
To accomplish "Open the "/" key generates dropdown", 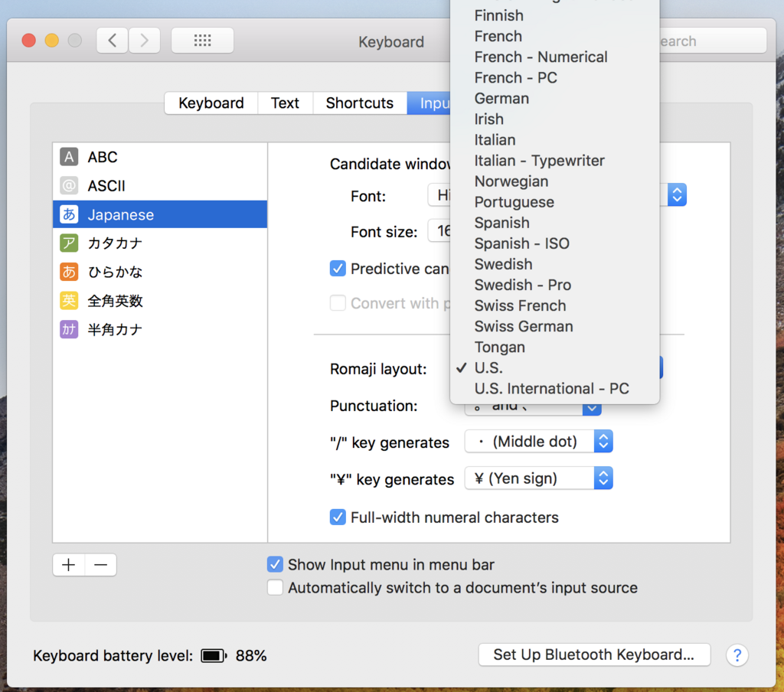I will (538, 442).
